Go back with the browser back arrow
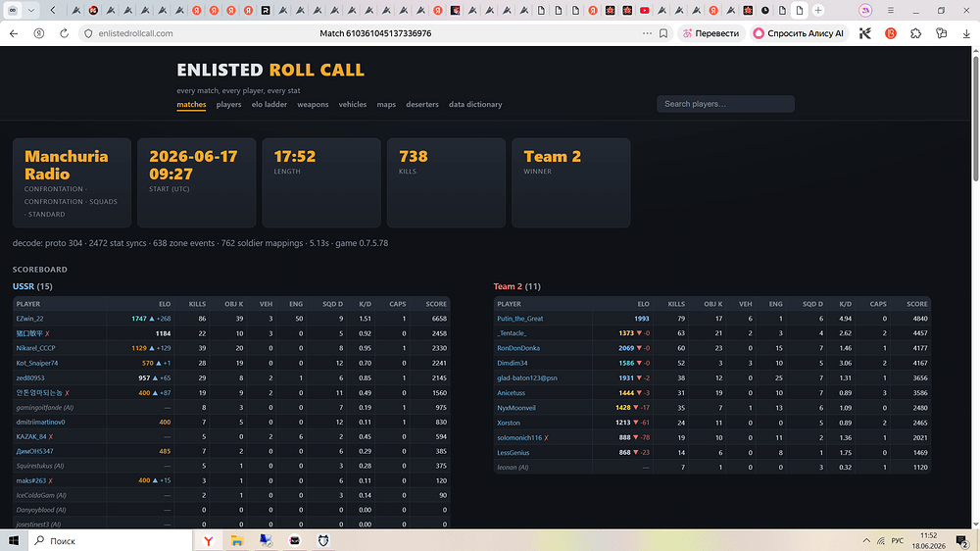The height and width of the screenshot is (551, 980). click(x=14, y=33)
